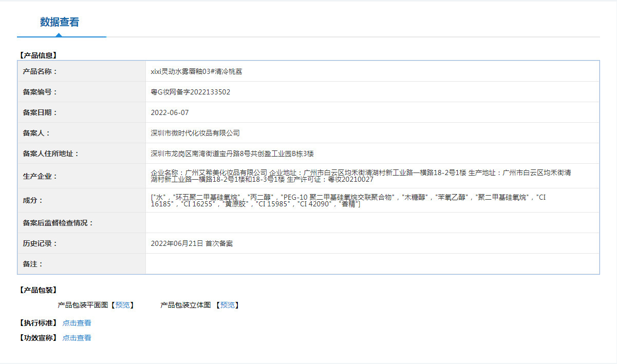Select the 【功效宣称】 label
Screen dimensions: 617x364
pos(38,338)
